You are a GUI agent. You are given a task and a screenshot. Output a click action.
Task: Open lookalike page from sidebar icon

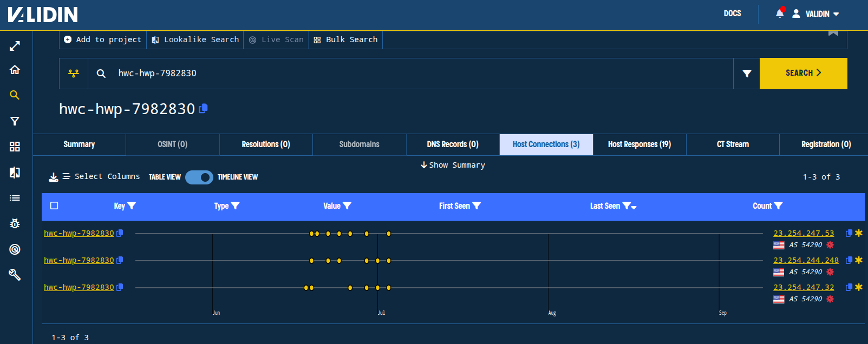coord(15,172)
